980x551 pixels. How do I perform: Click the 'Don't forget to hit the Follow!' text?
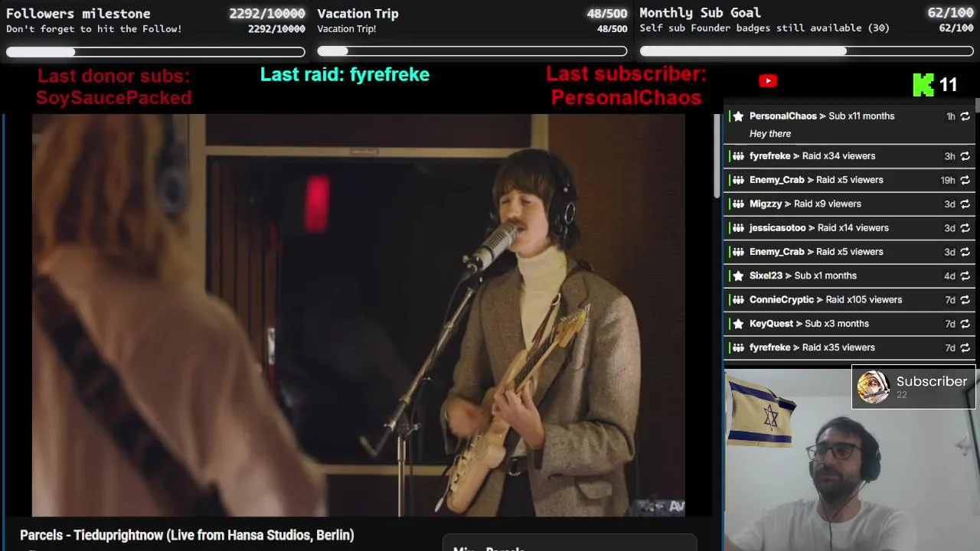94,28
